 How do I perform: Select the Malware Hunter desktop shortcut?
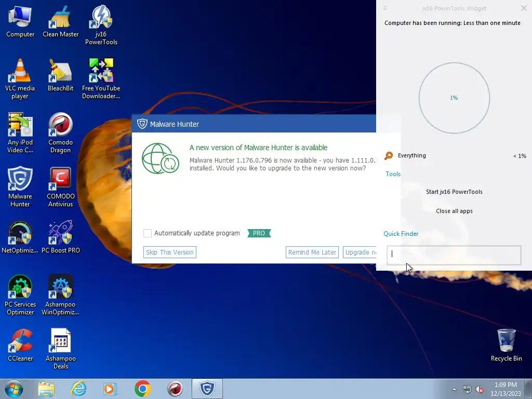coord(20,187)
